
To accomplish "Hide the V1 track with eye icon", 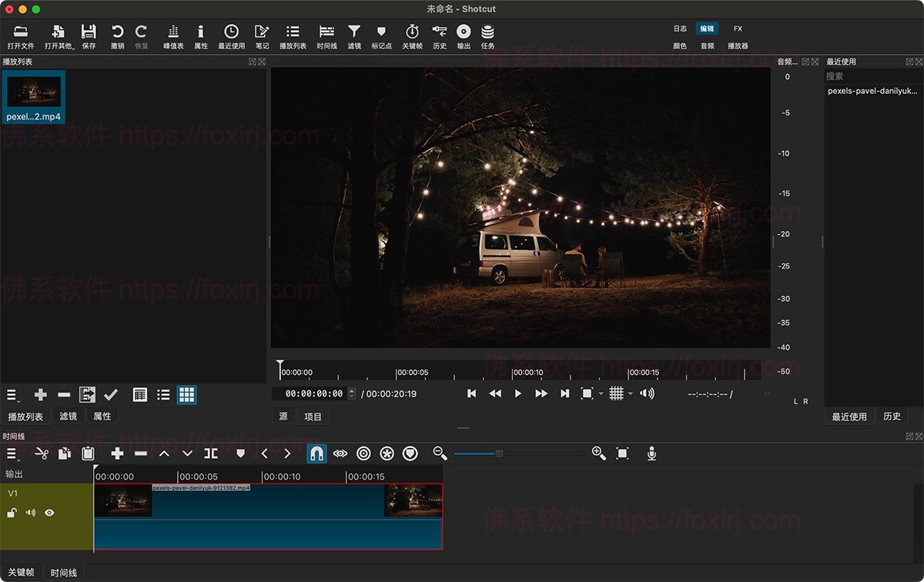I will pos(49,513).
